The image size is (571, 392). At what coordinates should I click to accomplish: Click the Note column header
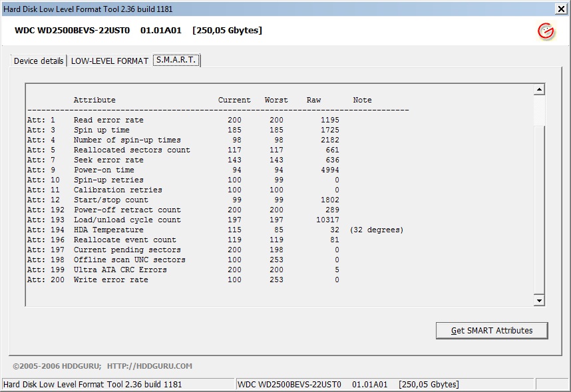[x=362, y=100]
